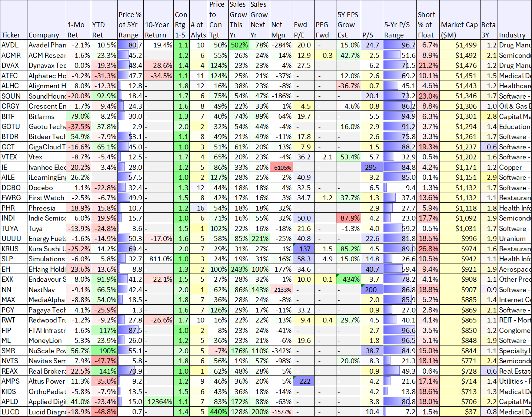Click the $869 market cap cell for PGY

(460, 310)
